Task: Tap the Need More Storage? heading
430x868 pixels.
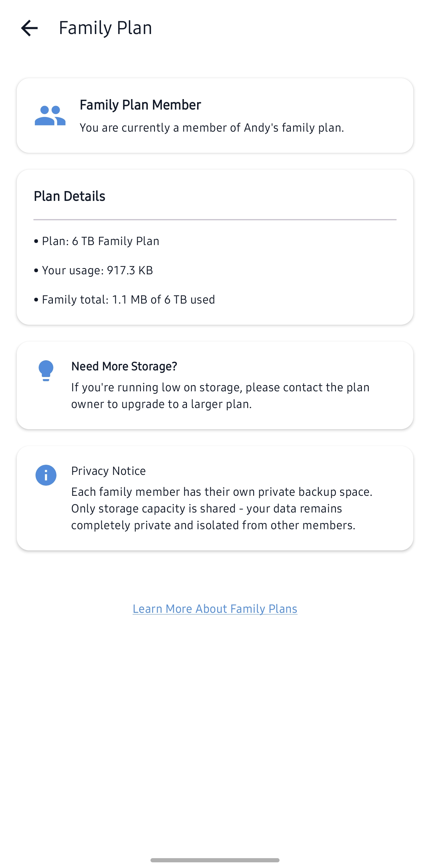Action: (124, 366)
